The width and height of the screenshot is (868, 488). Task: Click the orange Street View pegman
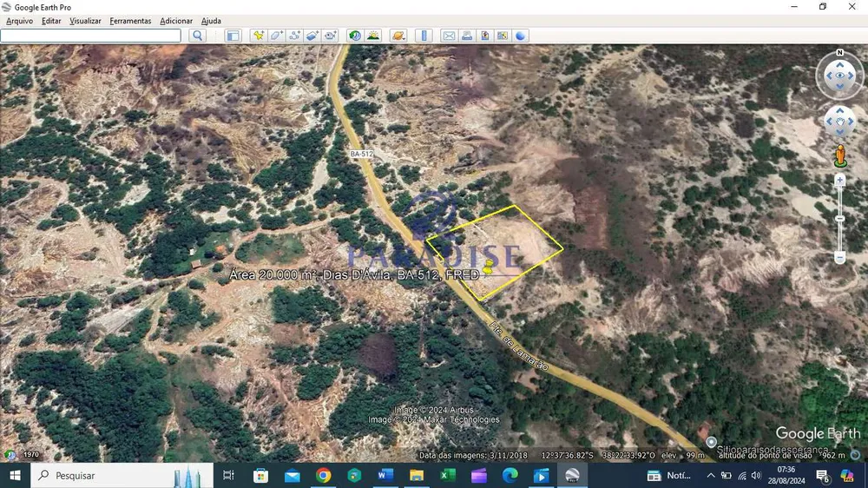840,156
